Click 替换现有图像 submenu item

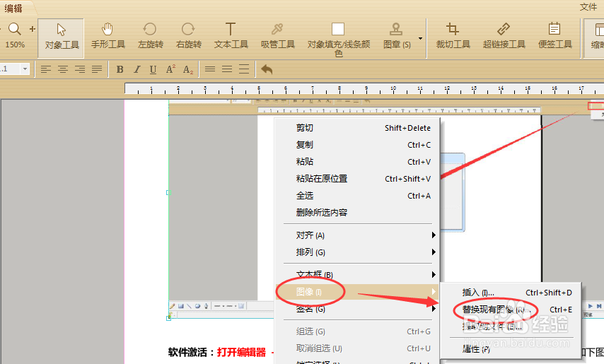point(511,310)
